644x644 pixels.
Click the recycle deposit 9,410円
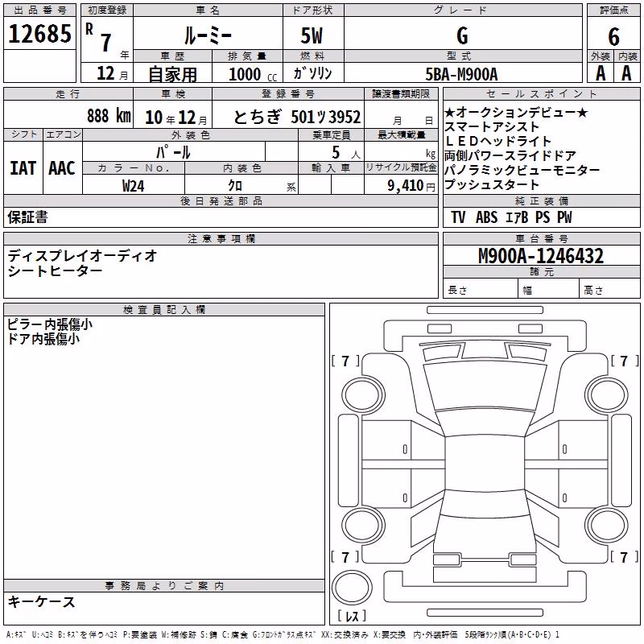click(411, 186)
